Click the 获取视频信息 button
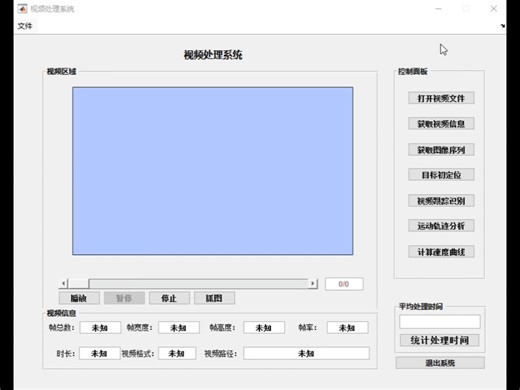 click(x=441, y=124)
